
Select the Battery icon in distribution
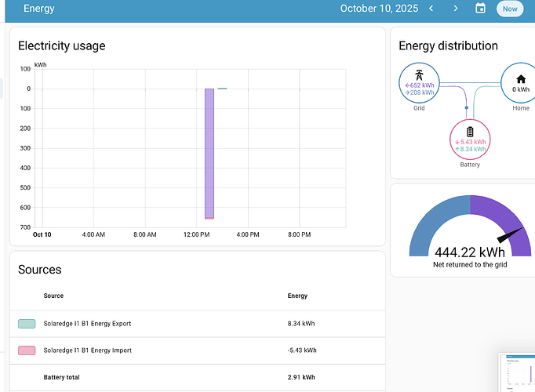pyautogui.click(x=470, y=132)
